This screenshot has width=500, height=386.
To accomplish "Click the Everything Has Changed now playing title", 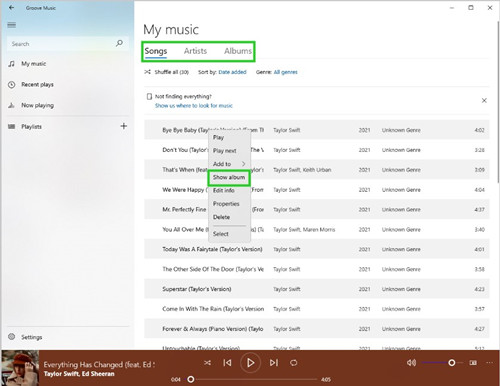I will click(99, 364).
